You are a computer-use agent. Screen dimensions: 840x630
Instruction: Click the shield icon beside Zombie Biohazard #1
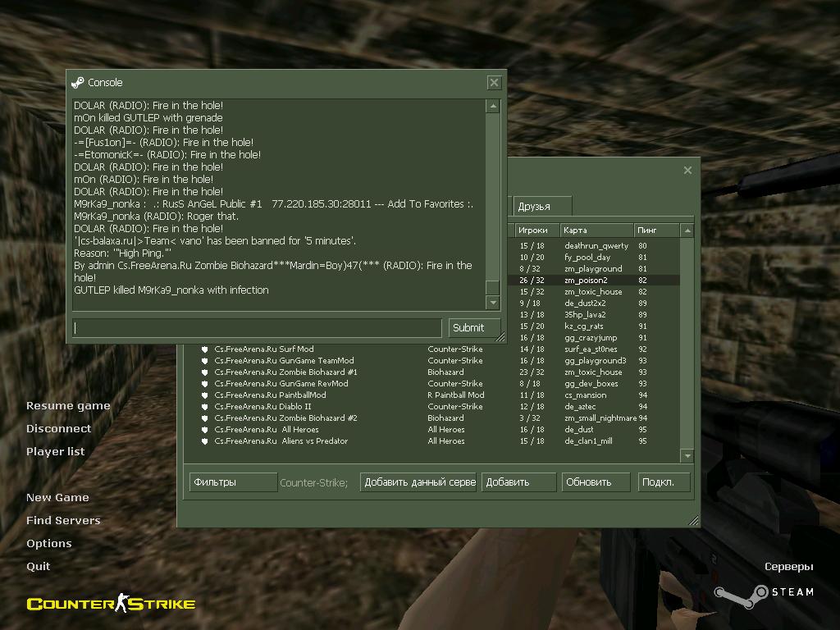[x=204, y=372]
